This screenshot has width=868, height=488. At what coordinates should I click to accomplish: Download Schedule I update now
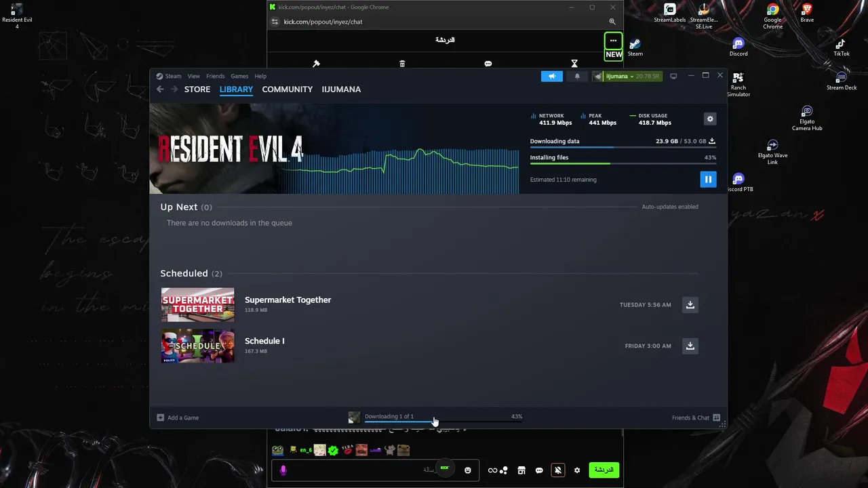[690, 346]
